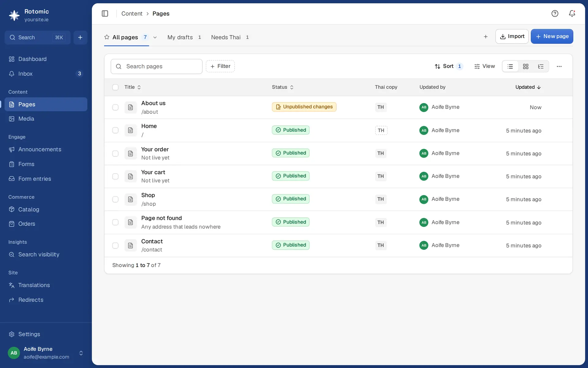Check the About us row checkbox
This screenshot has width=588, height=368.
coord(115,107)
